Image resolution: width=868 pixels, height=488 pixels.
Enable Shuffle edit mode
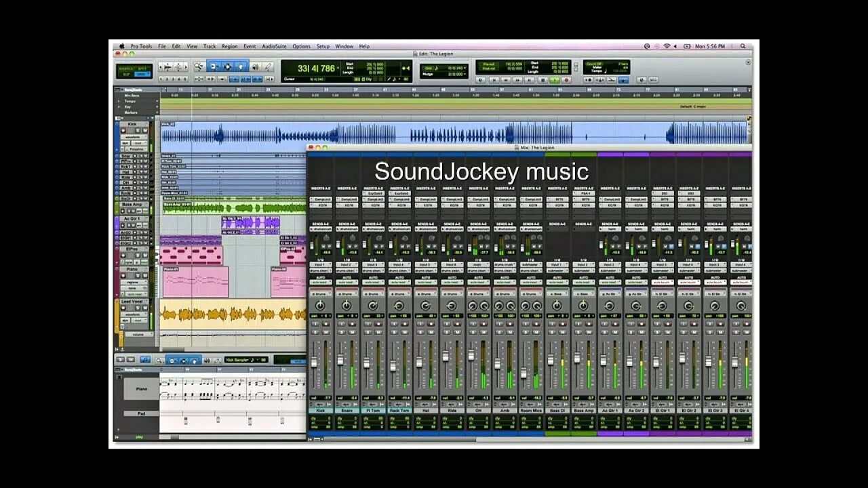click(126, 69)
